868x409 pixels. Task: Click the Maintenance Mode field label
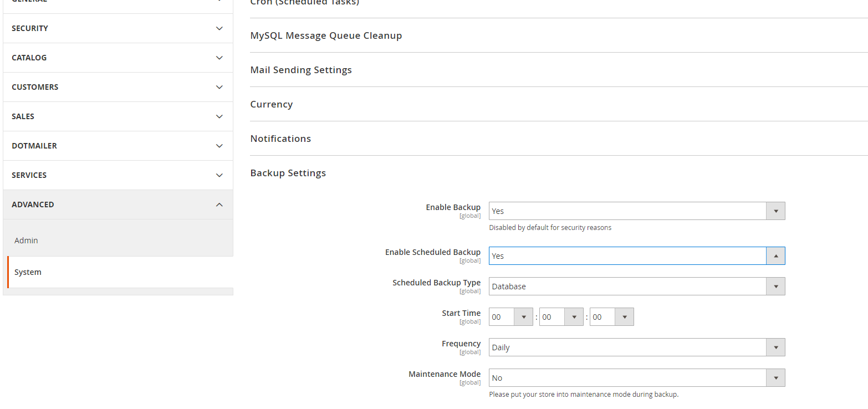pyautogui.click(x=445, y=374)
